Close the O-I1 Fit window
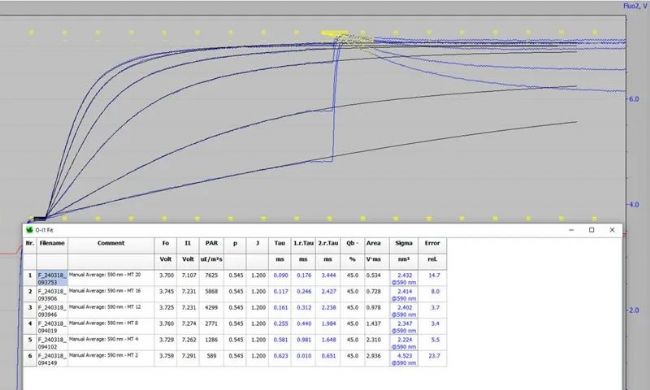650x390 pixels. click(x=612, y=230)
